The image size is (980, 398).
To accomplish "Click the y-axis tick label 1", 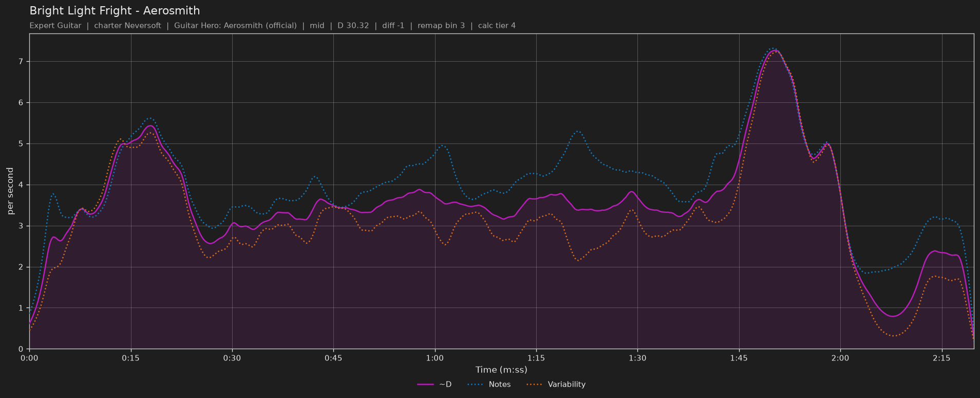I will coord(21,308).
